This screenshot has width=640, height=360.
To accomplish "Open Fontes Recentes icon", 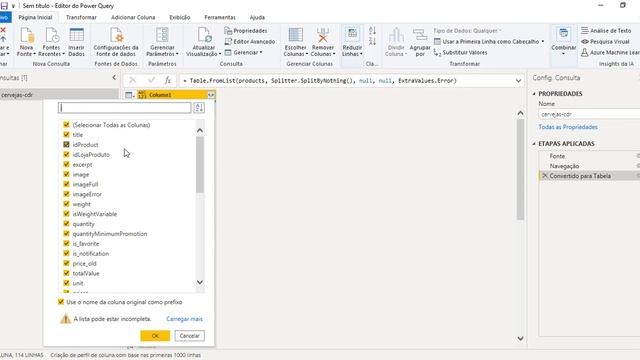I will pyautogui.click(x=51, y=36).
